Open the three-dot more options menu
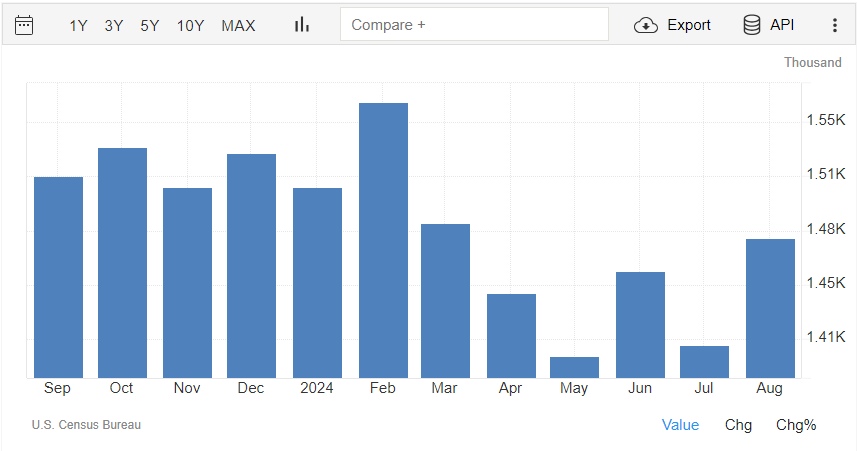 (835, 25)
